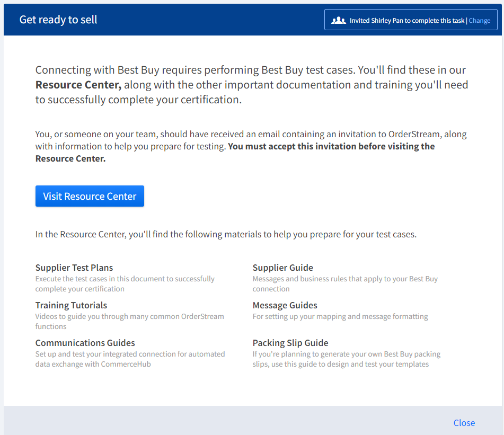
Task: Click the Supplier Test Plans heading
Action: pos(74,268)
